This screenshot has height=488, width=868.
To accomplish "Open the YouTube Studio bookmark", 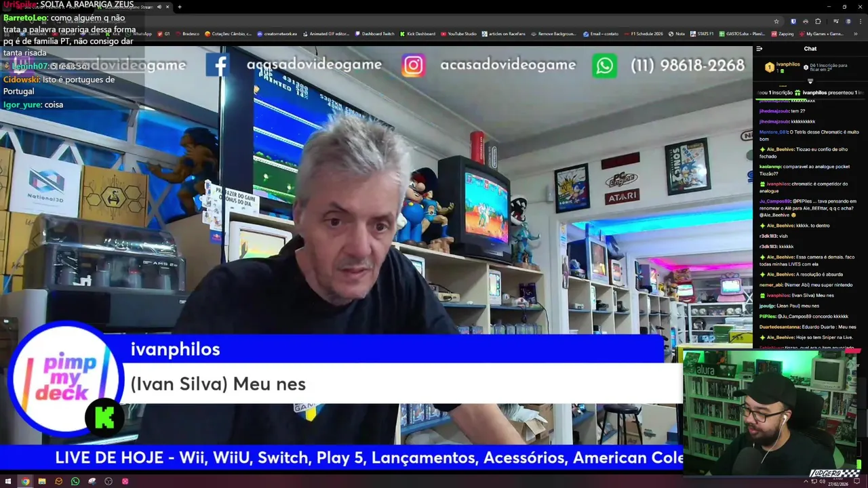I will [x=458, y=34].
